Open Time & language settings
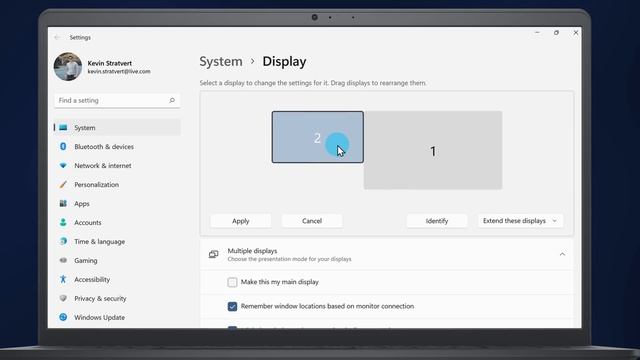 coord(117,241)
